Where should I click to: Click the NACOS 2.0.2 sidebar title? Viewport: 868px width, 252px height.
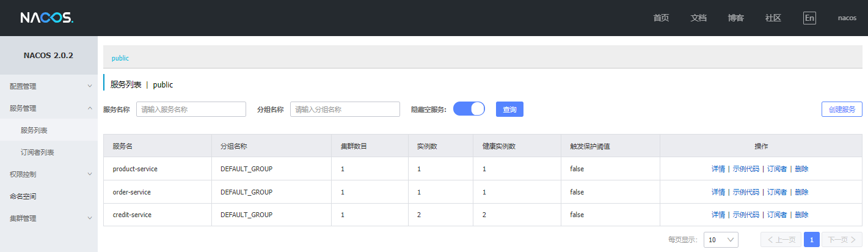tap(48, 55)
